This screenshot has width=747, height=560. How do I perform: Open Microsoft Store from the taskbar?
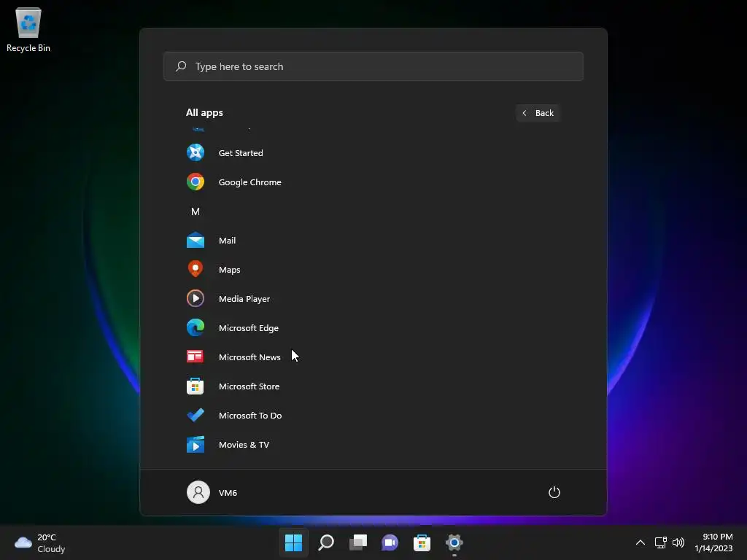pyautogui.click(x=422, y=542)
